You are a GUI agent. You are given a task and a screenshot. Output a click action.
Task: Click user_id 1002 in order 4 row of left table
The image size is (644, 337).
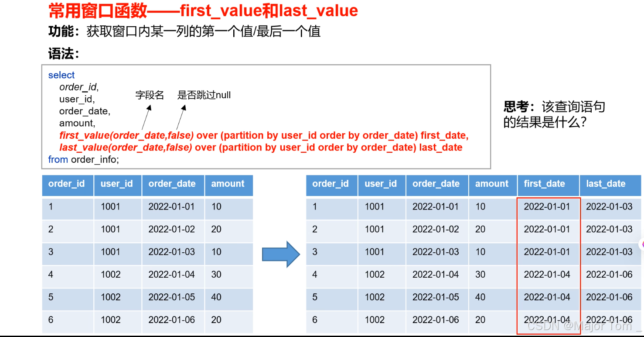click(x=110, y=275)
